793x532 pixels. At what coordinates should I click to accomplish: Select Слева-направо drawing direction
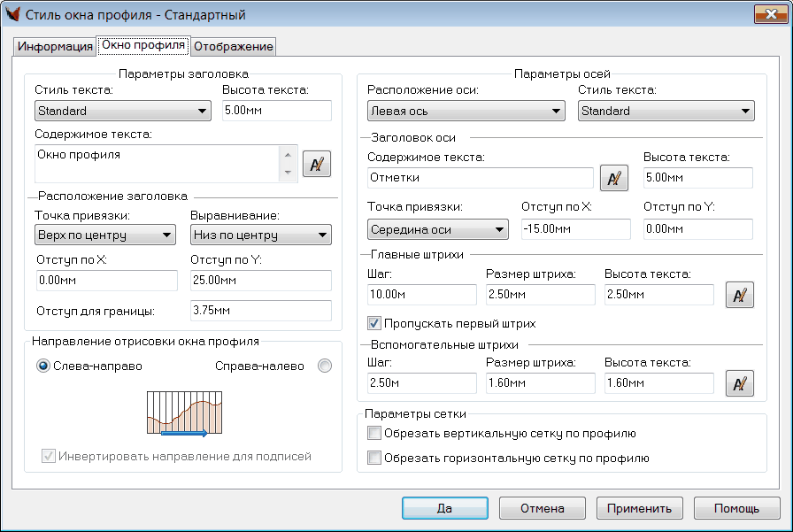click(43, 366)
